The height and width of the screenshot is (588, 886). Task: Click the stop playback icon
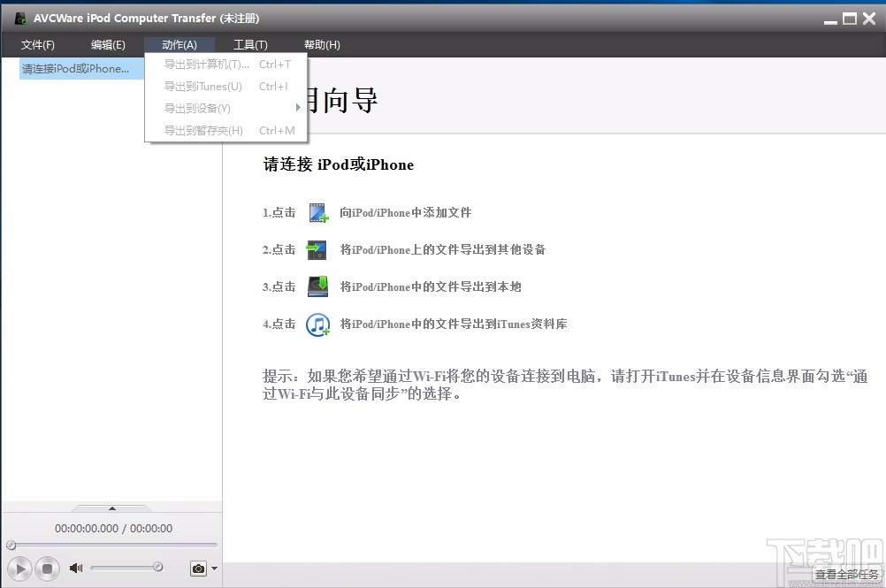coord(47,569)
